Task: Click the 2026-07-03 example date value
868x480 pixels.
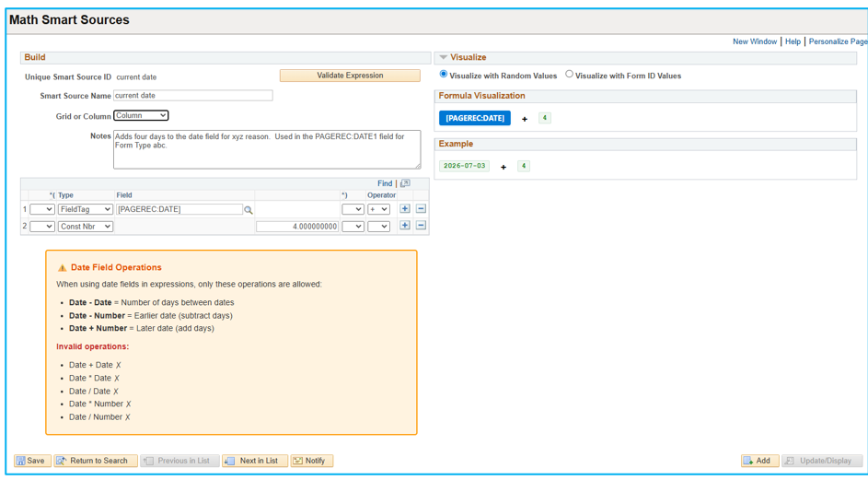Action: (x=465, y=166)
